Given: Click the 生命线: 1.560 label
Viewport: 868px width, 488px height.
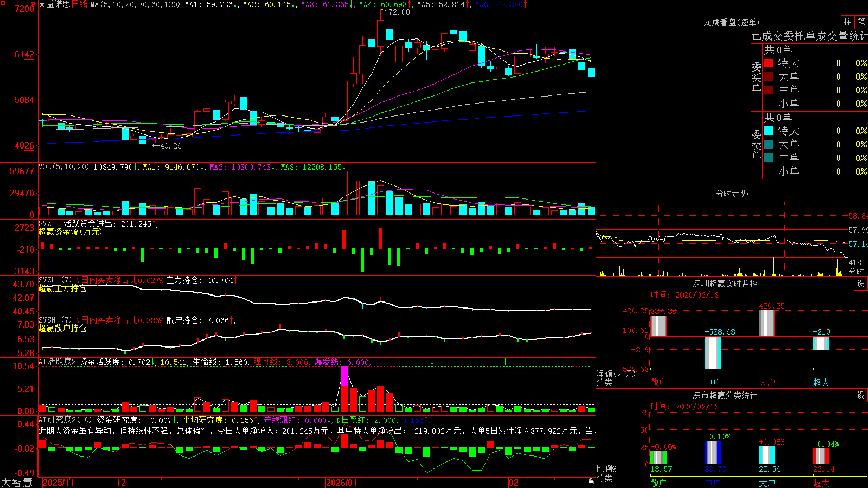Looking at the screenshot, I should coord(220,362).
